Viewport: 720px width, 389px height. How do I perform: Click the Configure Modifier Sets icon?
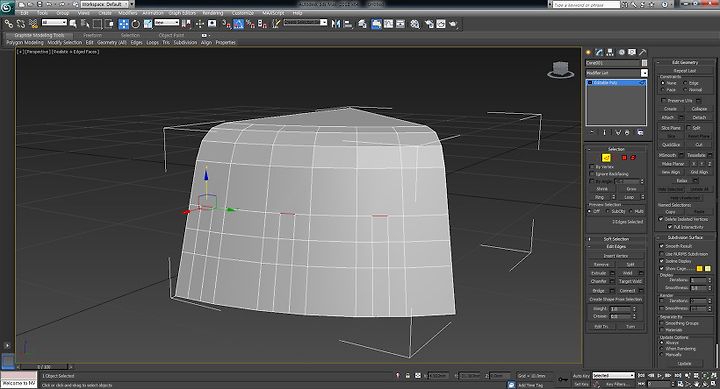(x=640, y=132)
